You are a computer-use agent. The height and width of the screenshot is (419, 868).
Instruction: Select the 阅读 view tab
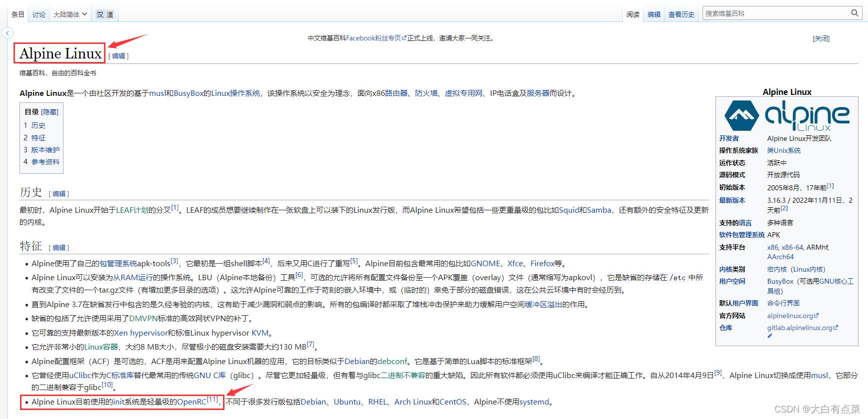[633, 14]
